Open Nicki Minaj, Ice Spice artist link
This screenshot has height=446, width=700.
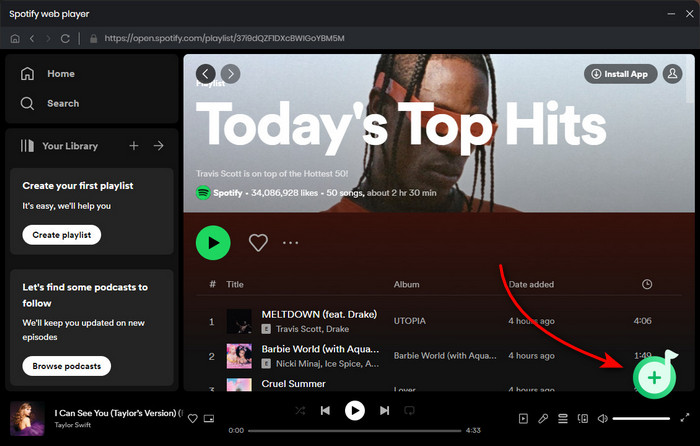(x=327, y=364)
